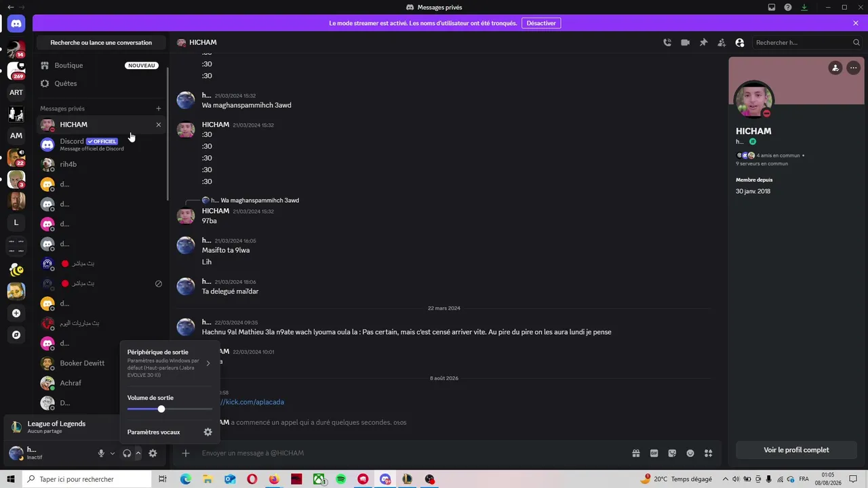The height and width of the screenshot is (488, 868).
Task: Open the emoji picker
Action: 690,453
